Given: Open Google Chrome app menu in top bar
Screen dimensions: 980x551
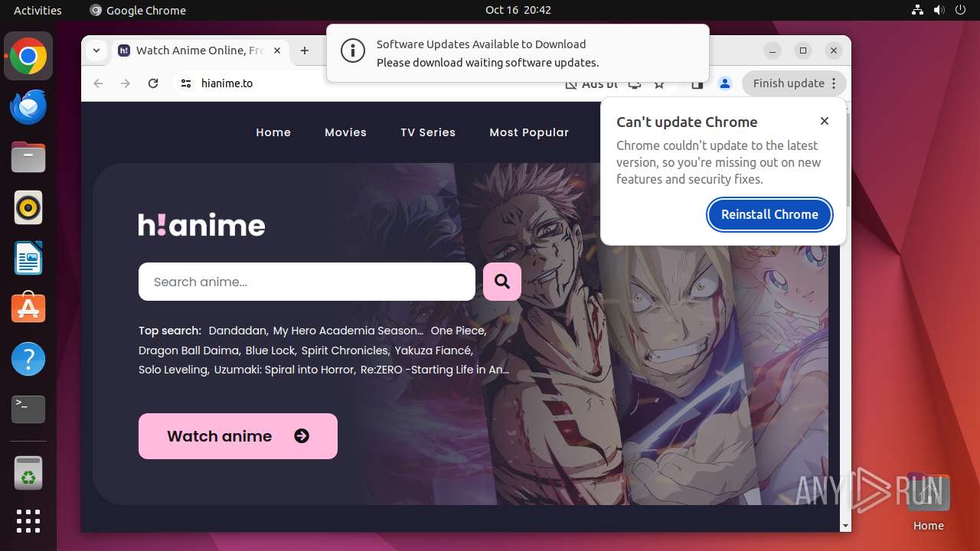Looking at the screenshot, I should (x=138, y=10).
